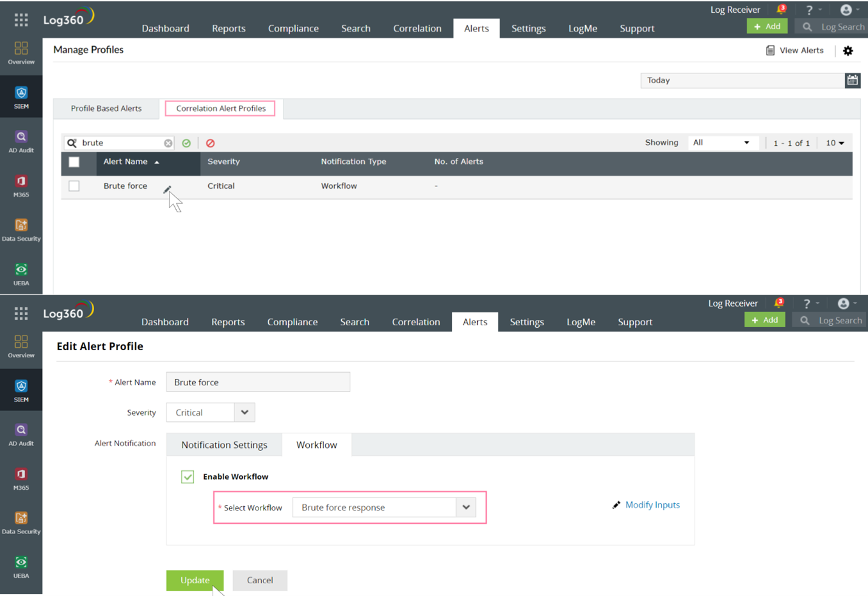
Task: Switch to the Profile Based Alerts tab
Action: coord(106,108)
